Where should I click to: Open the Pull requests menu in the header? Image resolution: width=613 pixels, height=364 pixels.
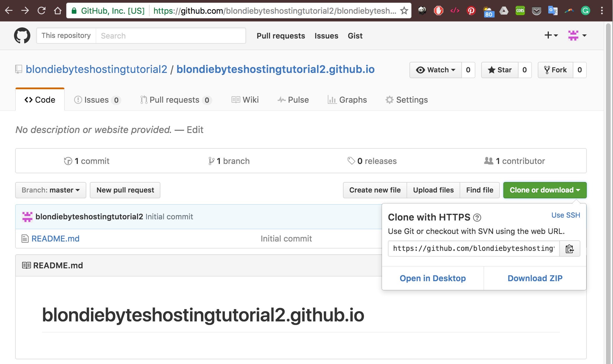click(281, 36)
